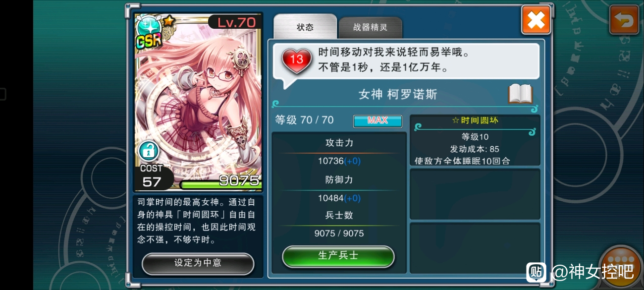644x290 pixels.
Task: Click the orange back arrow button
Action: click(x=624, y=20)
